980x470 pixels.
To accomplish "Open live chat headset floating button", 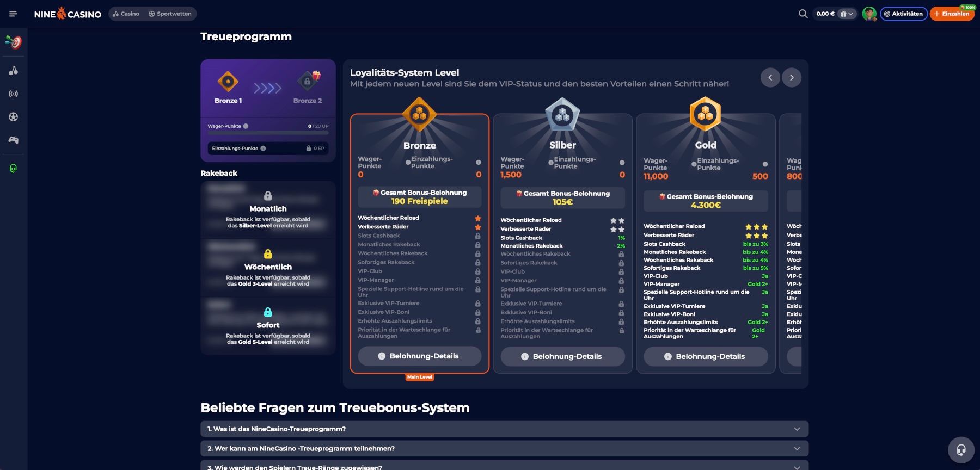I will [x=961, y=450].
